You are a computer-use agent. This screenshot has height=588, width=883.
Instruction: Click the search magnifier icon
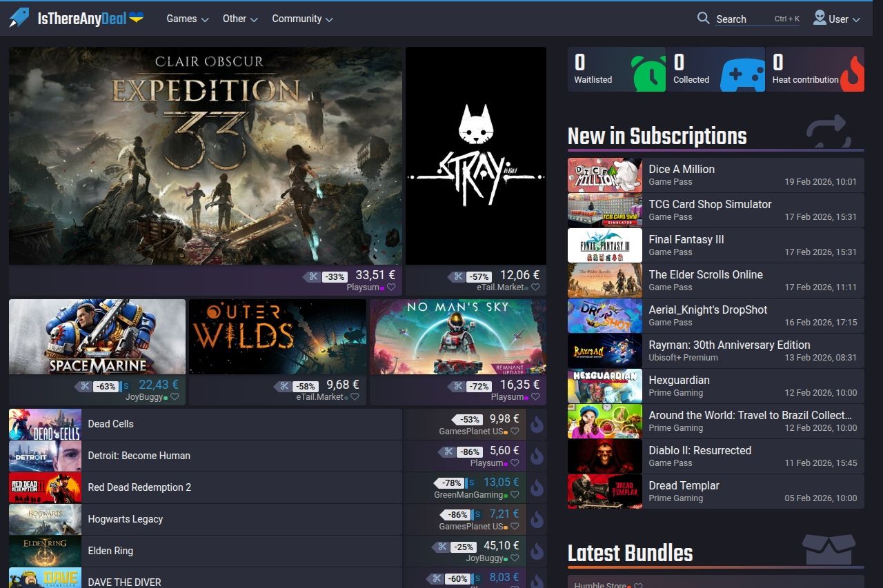pos(703,19)
